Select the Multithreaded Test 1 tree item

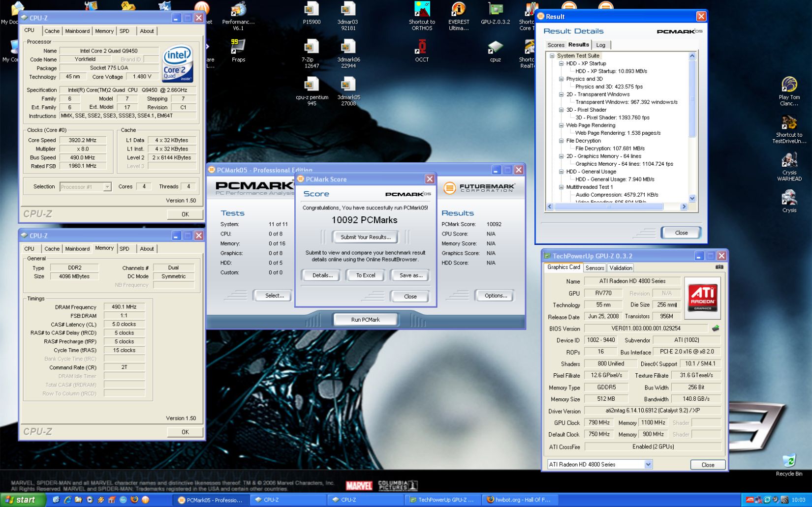(589, 187)
